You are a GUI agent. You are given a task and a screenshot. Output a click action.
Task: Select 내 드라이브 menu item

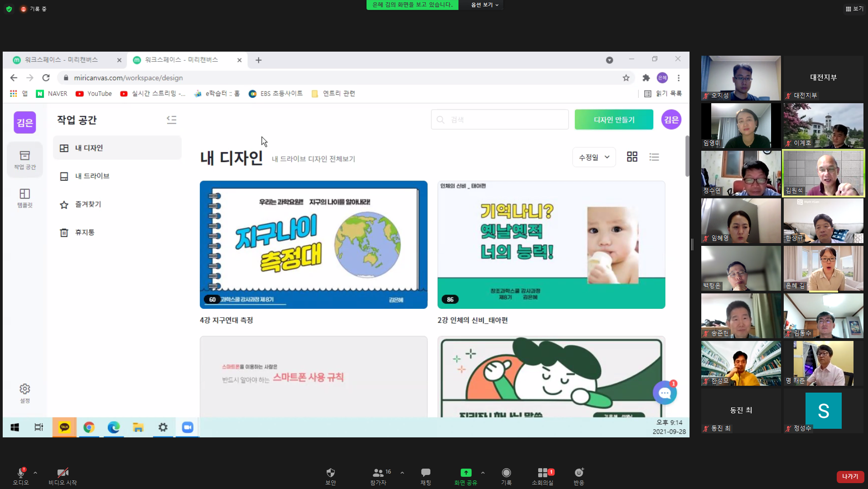[x=117, y=176]
